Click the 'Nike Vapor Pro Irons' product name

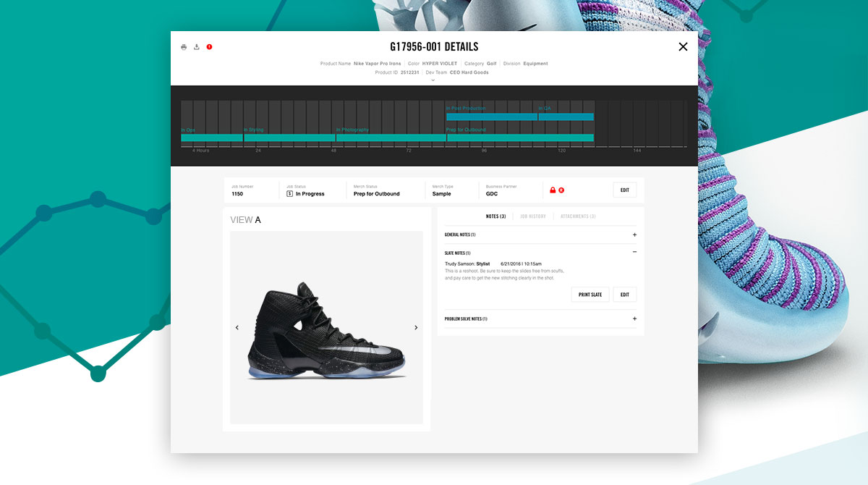pyautogui.click(x=377, y=64)
